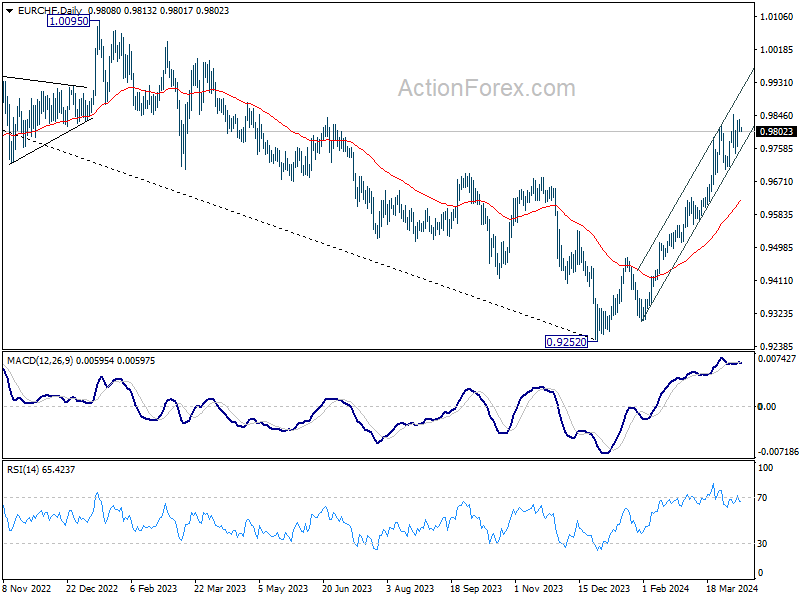Select the 8 Nov 2022 date marker
800x600 pixels.
point(27,588)
